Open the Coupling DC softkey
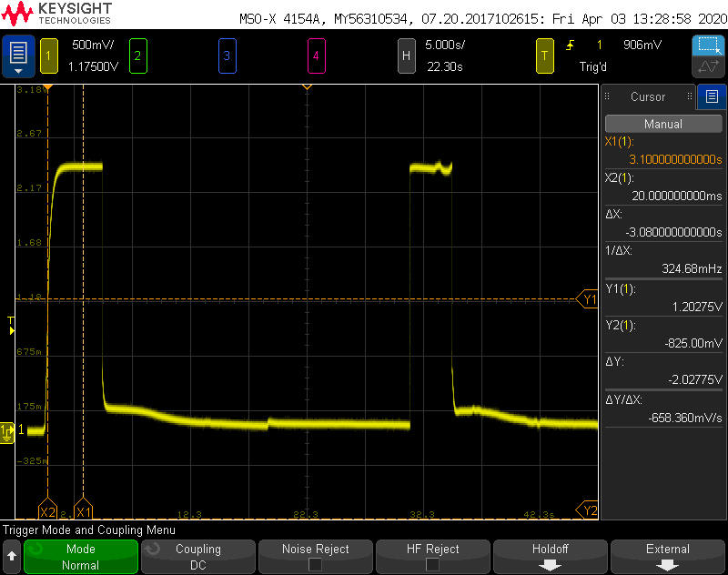 (198, 557)
